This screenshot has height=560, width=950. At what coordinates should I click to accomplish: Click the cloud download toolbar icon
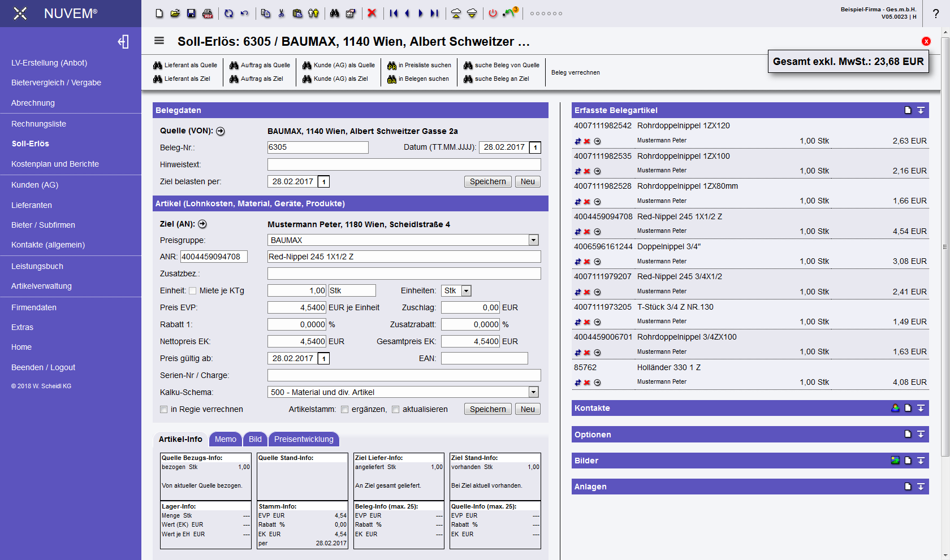coord(472,13)
